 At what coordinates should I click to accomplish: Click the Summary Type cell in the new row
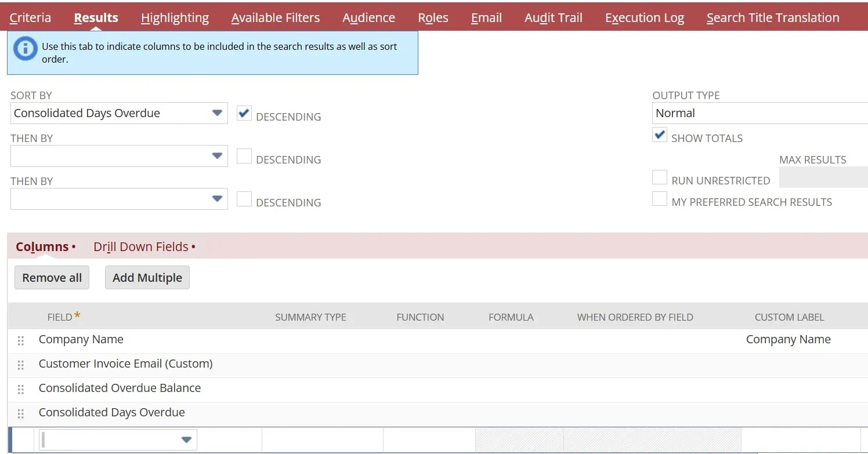322,440
